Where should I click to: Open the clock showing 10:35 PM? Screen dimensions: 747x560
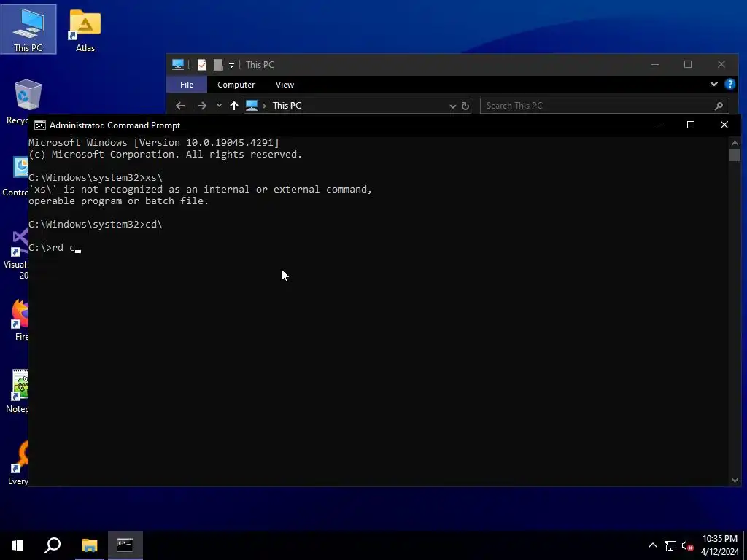(719, 545)
